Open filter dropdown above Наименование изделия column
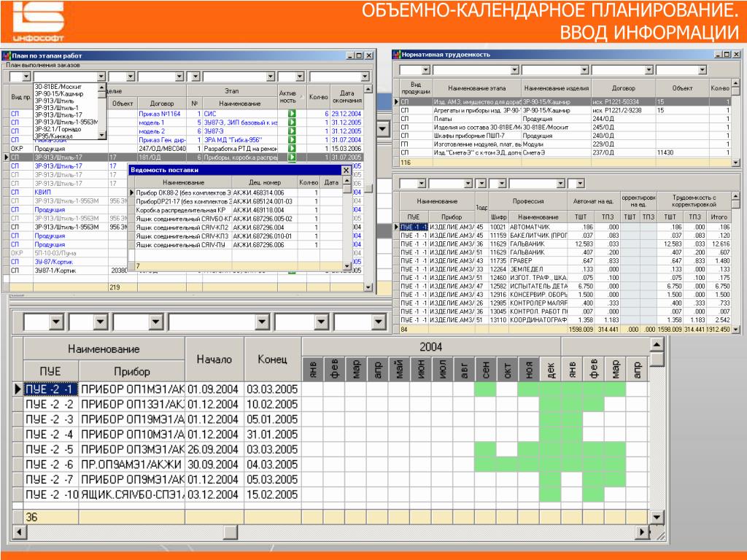Screen dimensions: 747x560 (584, 70)
